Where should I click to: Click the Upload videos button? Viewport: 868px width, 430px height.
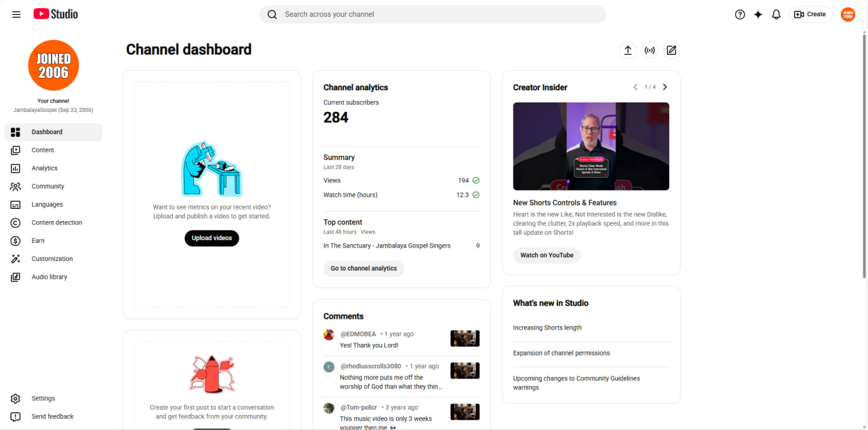(x=212, y=238)
